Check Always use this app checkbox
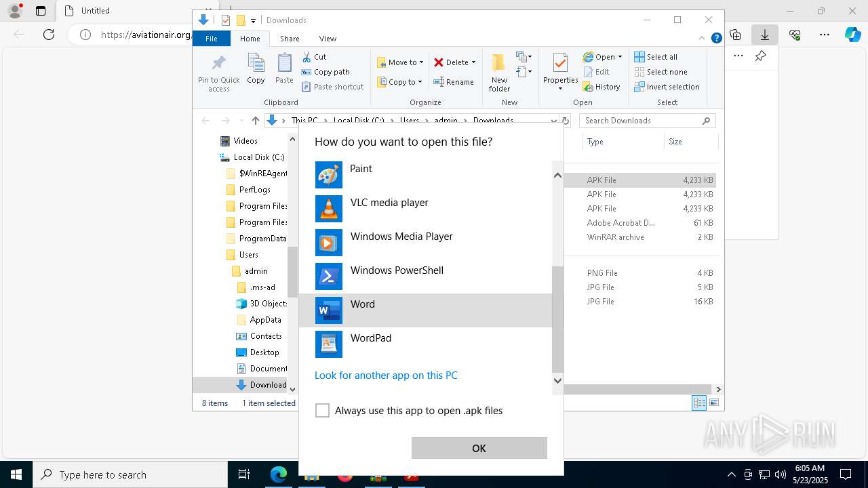The width and height of the screenshot is (868, 488). 323,411
